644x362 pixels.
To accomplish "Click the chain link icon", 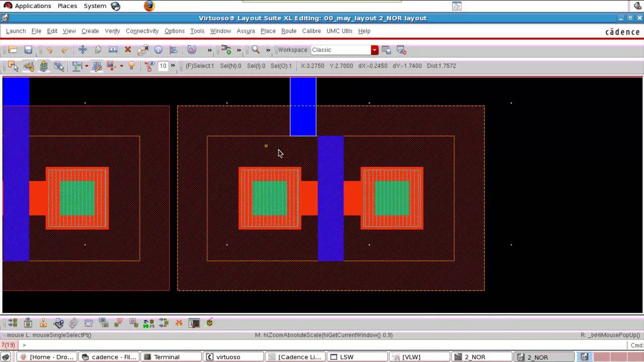I will pos(73,323).
